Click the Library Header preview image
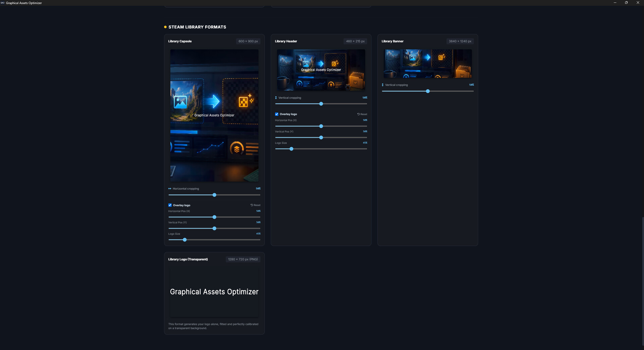644x350 pixels. pyautogui.click(x=321, y=70)
